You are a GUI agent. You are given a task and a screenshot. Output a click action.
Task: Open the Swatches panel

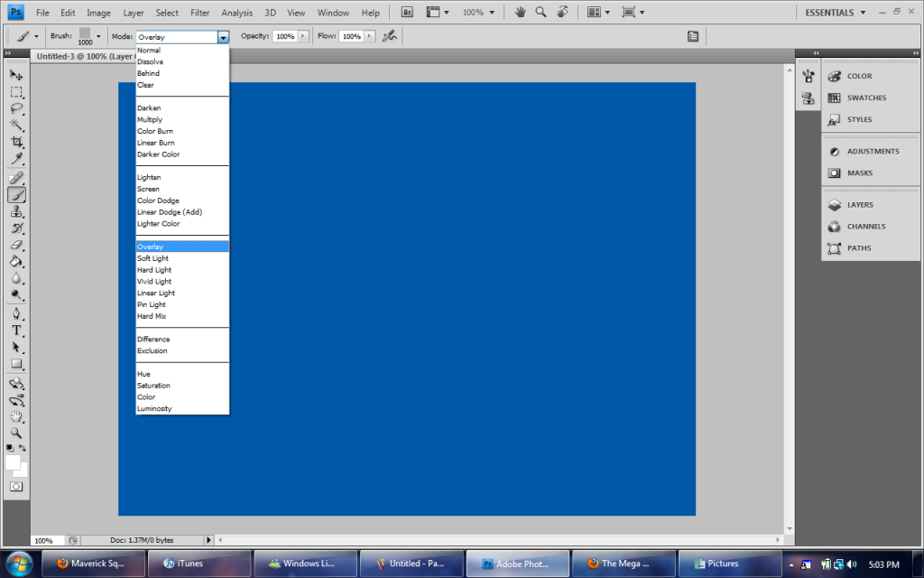(x=865, y=98)
